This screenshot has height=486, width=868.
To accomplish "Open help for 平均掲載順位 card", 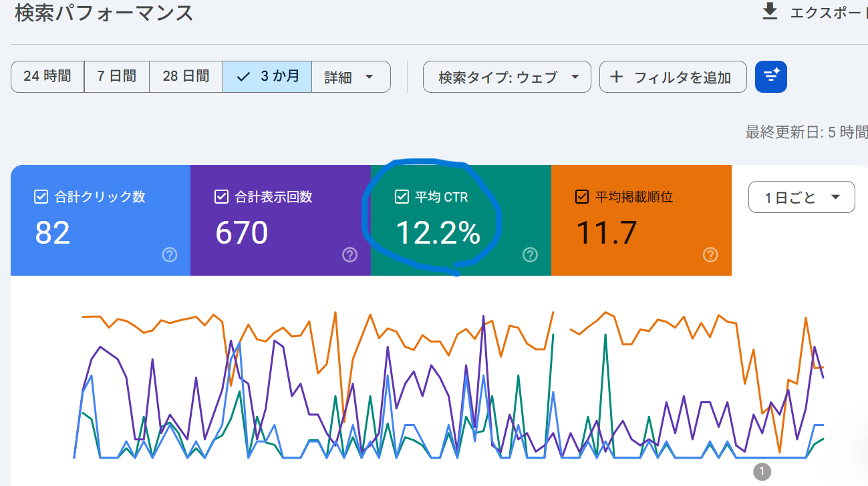I will coord(711,254).
